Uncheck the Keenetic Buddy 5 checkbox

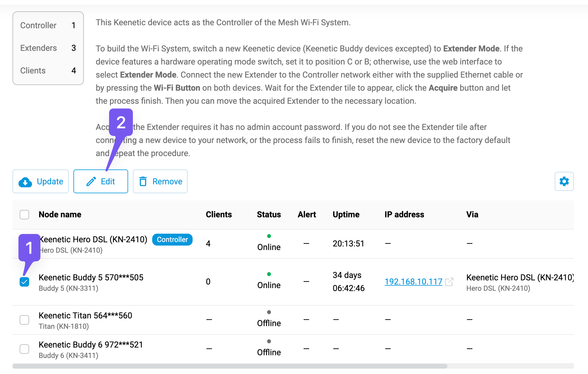click(24, 282)
